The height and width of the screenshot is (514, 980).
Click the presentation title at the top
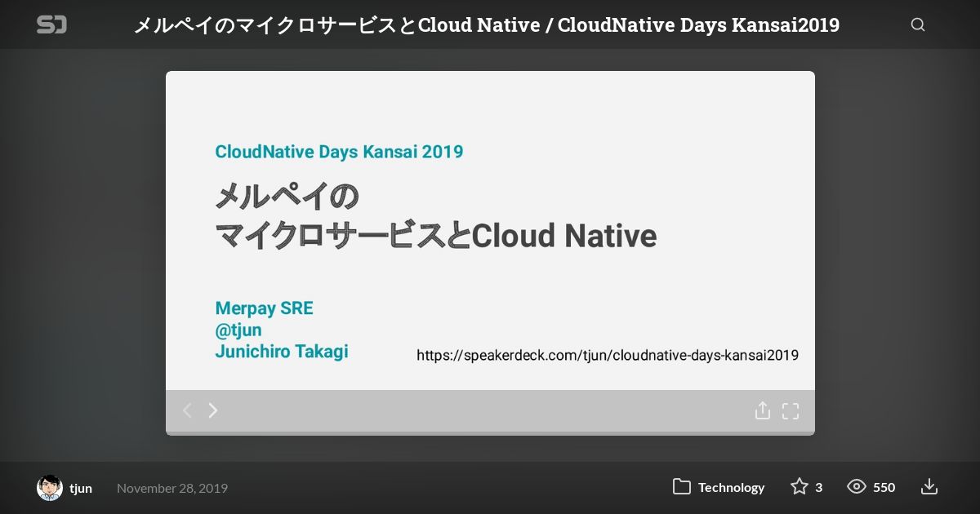pyautogui.click(x=486, y=25)
